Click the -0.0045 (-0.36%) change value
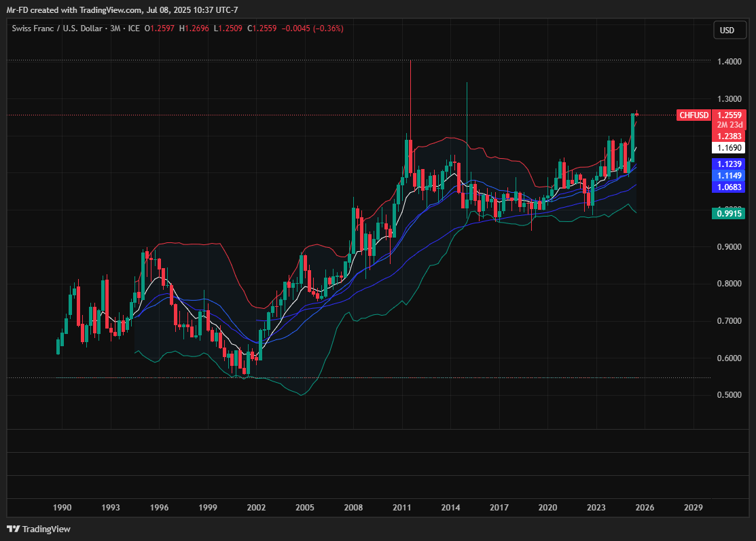The image size is (756, 541). [x=312, y=29]
